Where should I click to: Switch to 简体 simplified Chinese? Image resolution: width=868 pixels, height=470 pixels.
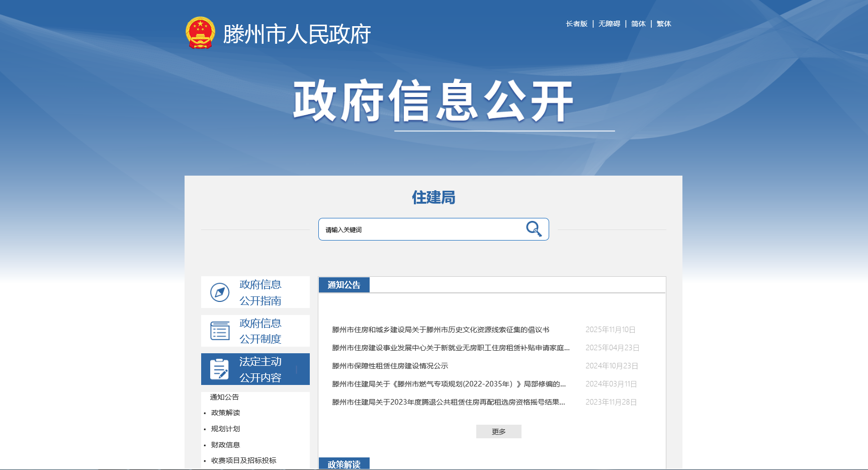coord(638,24)
